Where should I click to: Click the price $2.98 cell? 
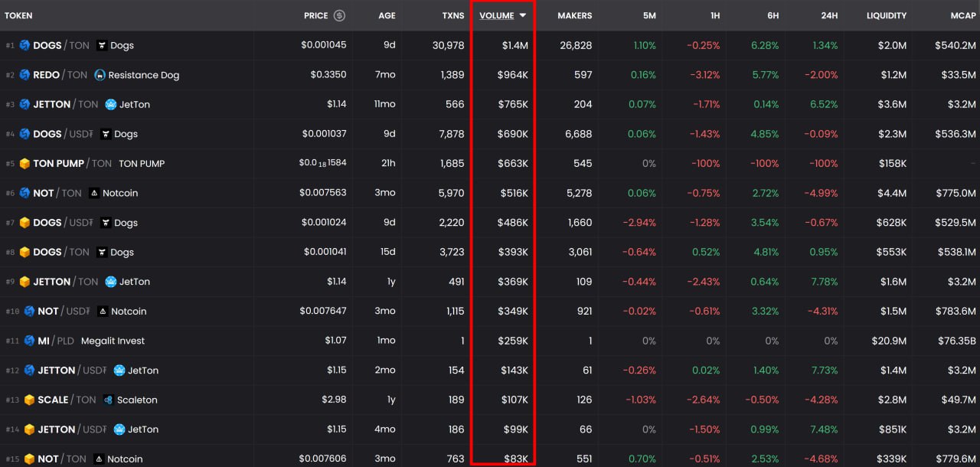[x=334, y=400]
